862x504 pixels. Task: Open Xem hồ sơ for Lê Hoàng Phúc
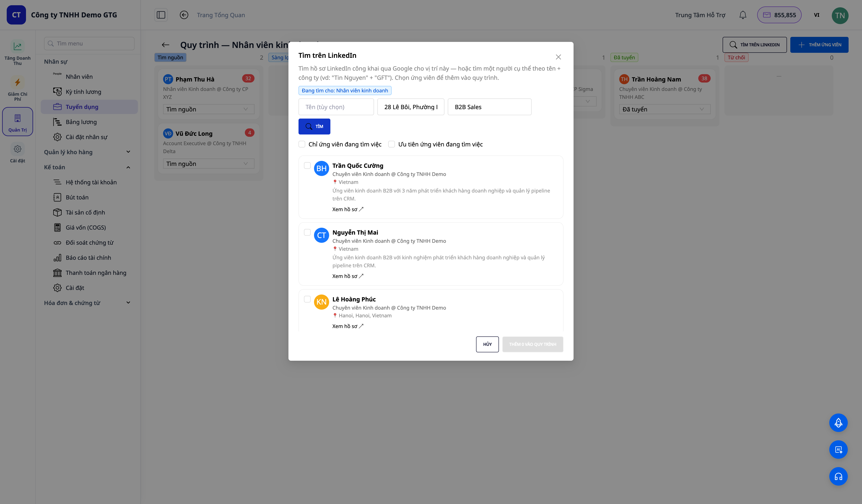click(x=348, y=326)
